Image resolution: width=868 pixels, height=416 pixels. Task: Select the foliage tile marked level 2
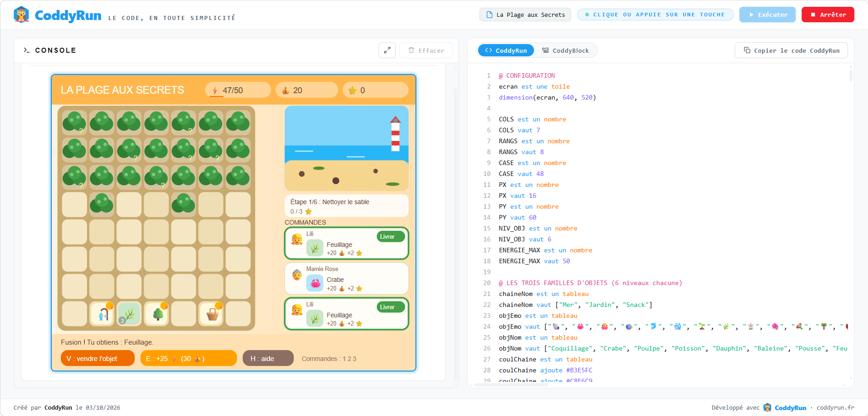pos(129,314)
